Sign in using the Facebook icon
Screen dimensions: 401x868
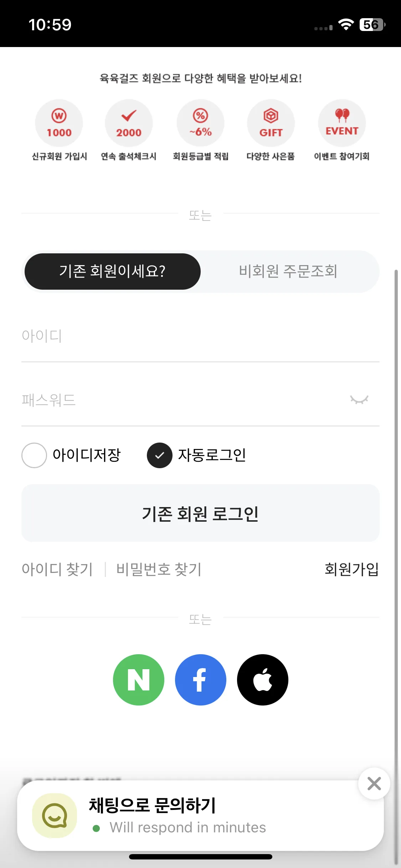(200, 680)
